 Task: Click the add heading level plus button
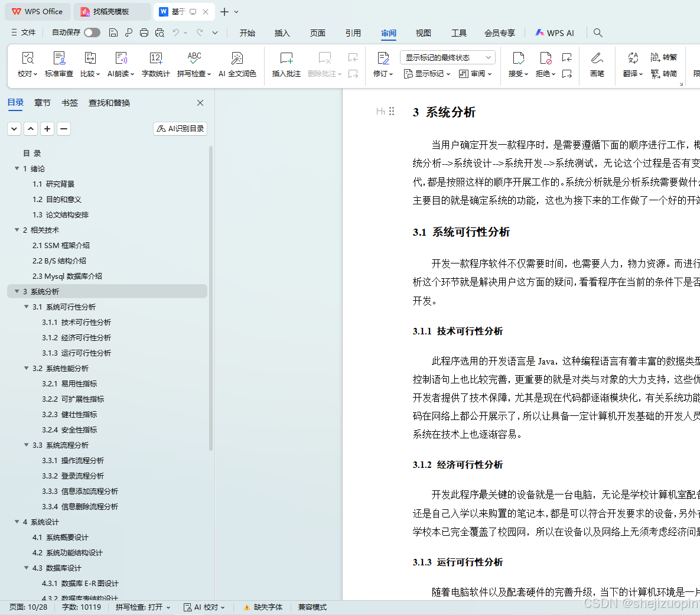pyautogui.click(x=47, y=129)
